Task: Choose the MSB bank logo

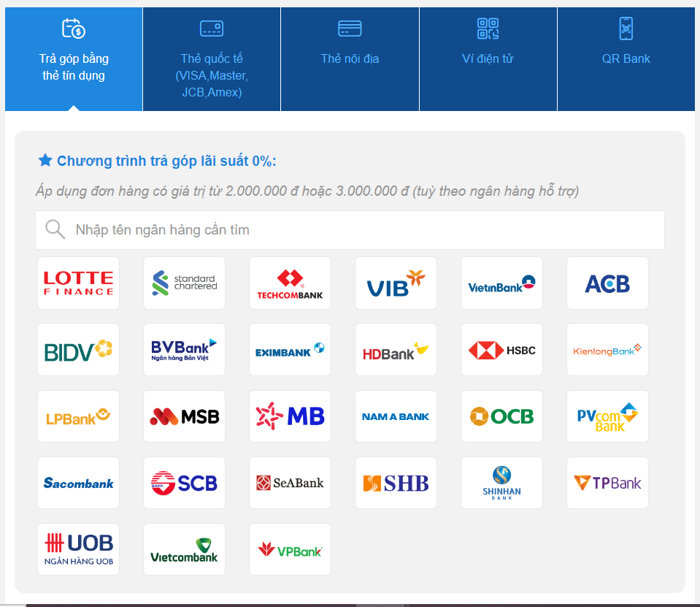Action: click(x=185, y=416)
